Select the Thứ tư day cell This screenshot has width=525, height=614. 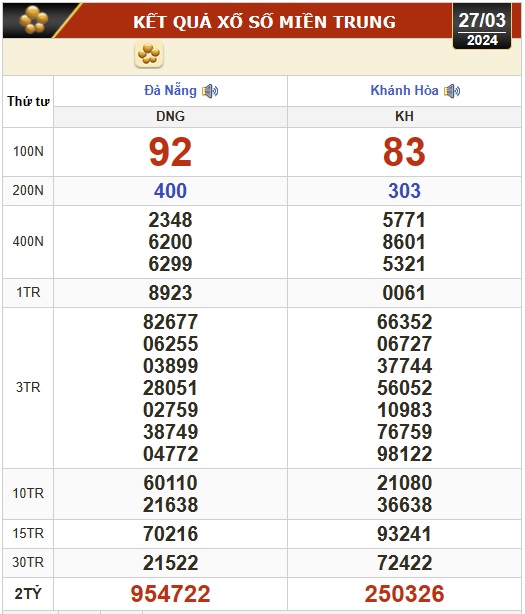(x=28, y=101)
